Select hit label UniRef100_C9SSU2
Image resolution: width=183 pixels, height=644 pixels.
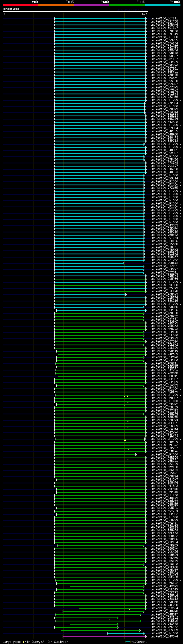(x=164, y=617)
